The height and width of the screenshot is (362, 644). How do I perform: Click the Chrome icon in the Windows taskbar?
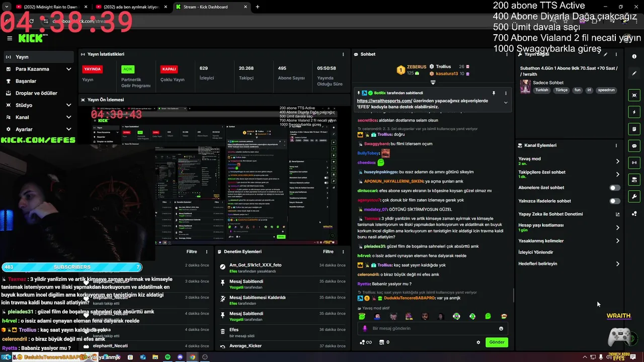click(192, 357)
